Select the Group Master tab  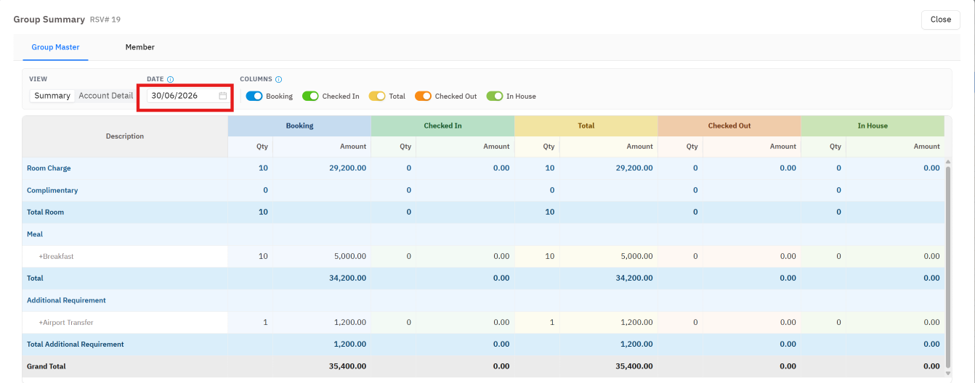(55, 47)
